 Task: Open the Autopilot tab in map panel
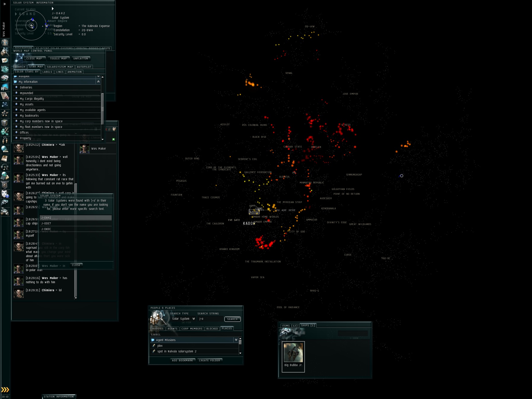click(84, 67)
